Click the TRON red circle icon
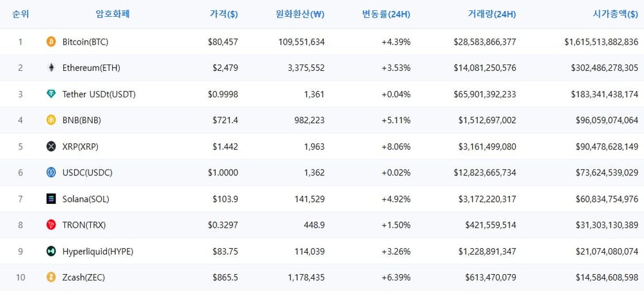The width and height of the screenshot is (644, 296). click(51, 225)
